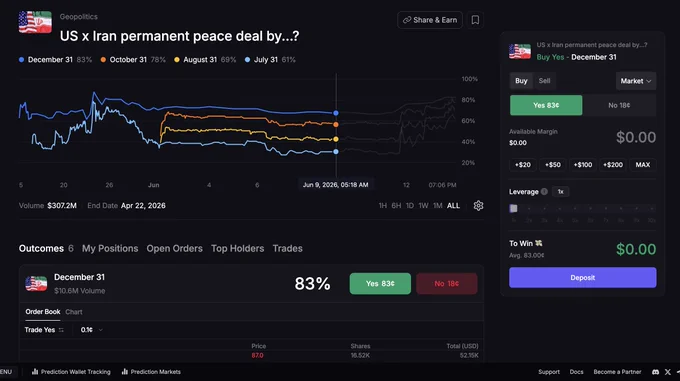The height and width of the screenshot is (381, 680).
Task: Switch to My Positions tab
Action: tap(110, 248)
